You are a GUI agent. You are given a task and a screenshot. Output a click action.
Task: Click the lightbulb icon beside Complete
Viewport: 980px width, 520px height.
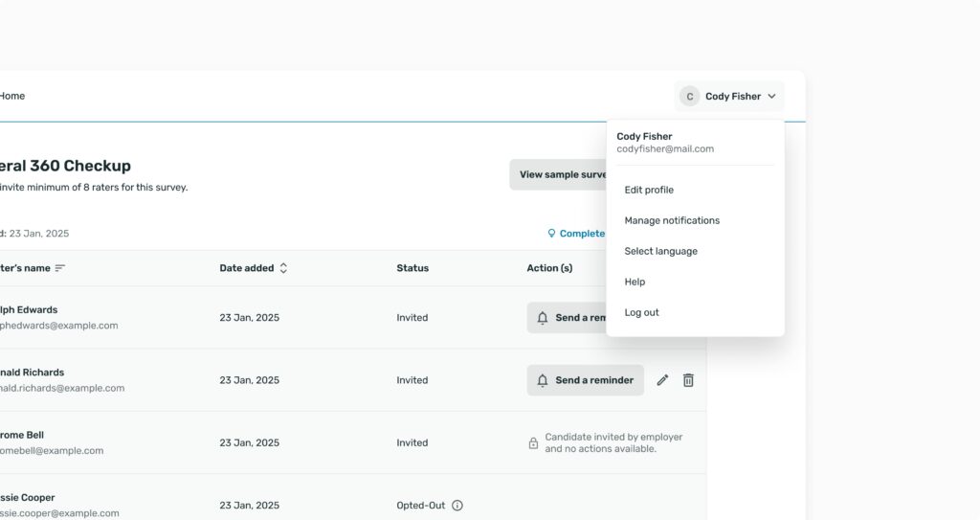(x=551, y=234)
